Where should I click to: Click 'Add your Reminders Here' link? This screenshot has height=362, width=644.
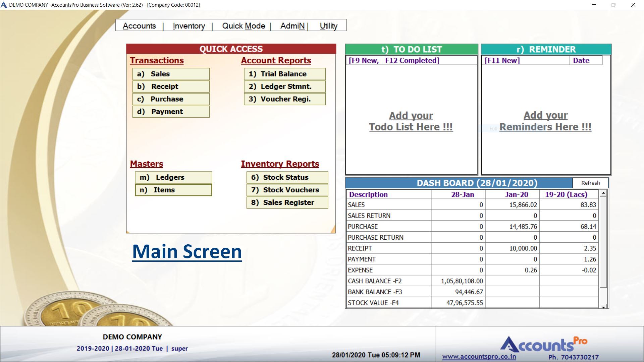pos(545,121)
